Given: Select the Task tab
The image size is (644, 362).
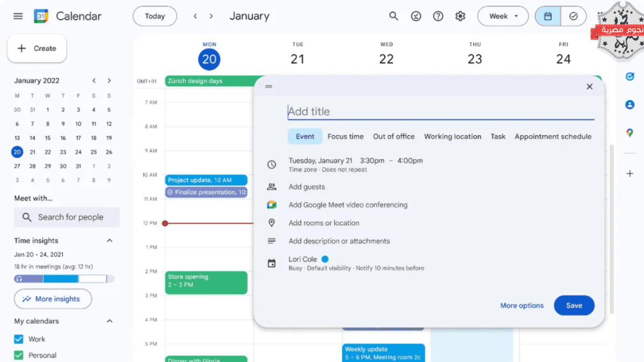Looking at the screenshot, I should pos(498,136).
